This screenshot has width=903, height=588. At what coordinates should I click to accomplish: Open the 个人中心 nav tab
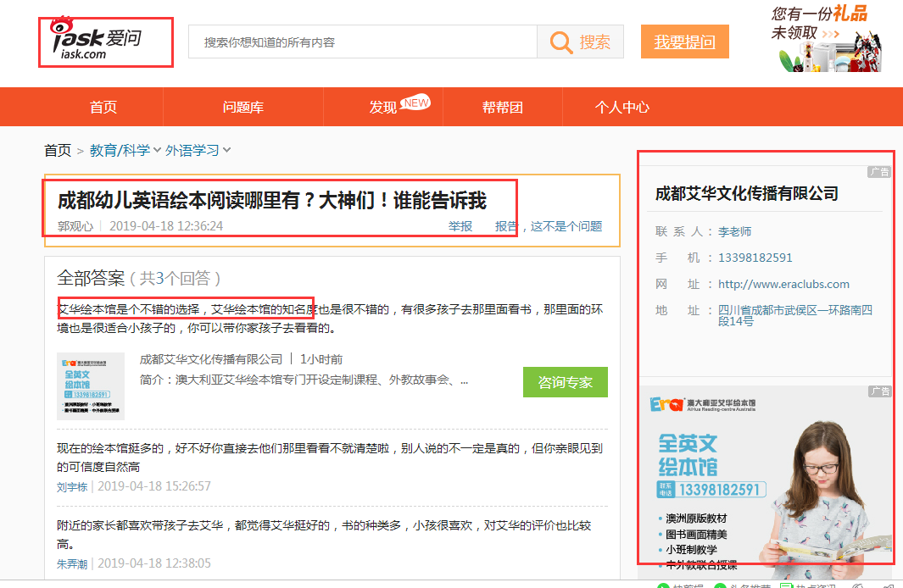[x=622, y=107]
